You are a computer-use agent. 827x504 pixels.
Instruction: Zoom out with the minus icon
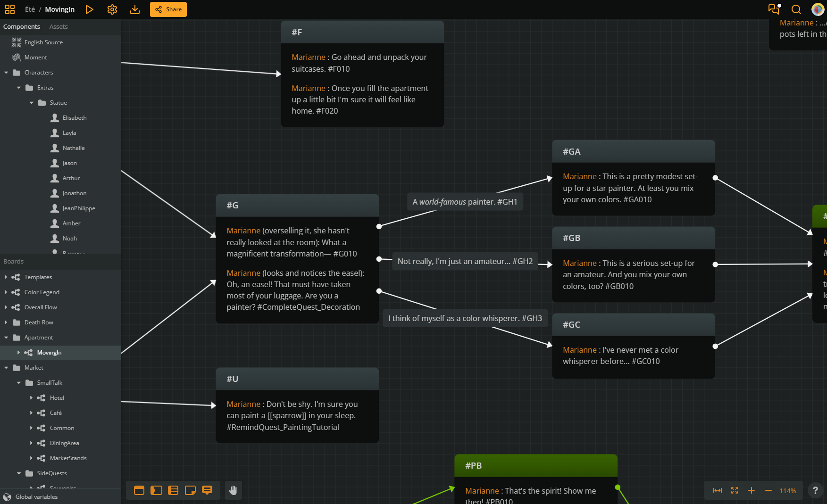769,490
